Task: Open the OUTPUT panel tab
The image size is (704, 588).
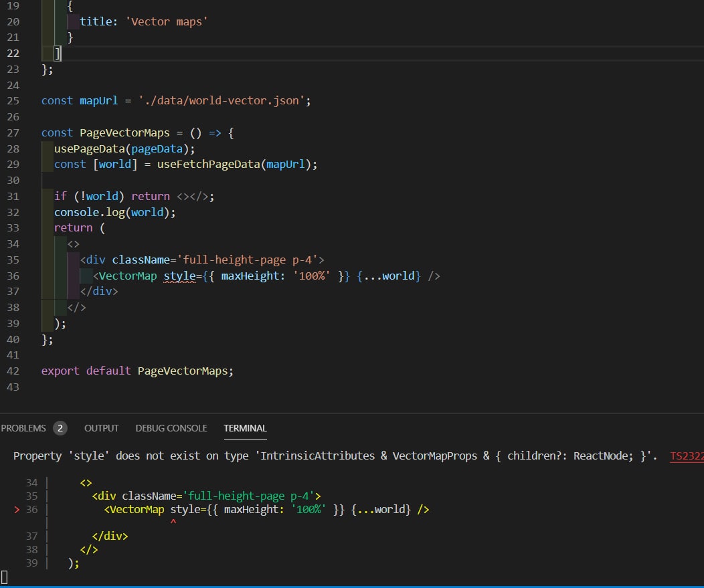Action: tap(102, 428)
